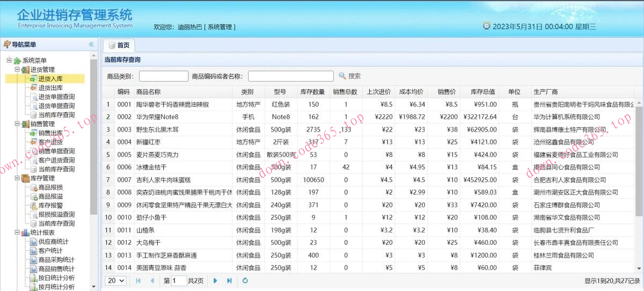The width and height of the screenshot is (644, 291).
Task: Open 销售出库 under 销售管理
Action: [49, 133]
